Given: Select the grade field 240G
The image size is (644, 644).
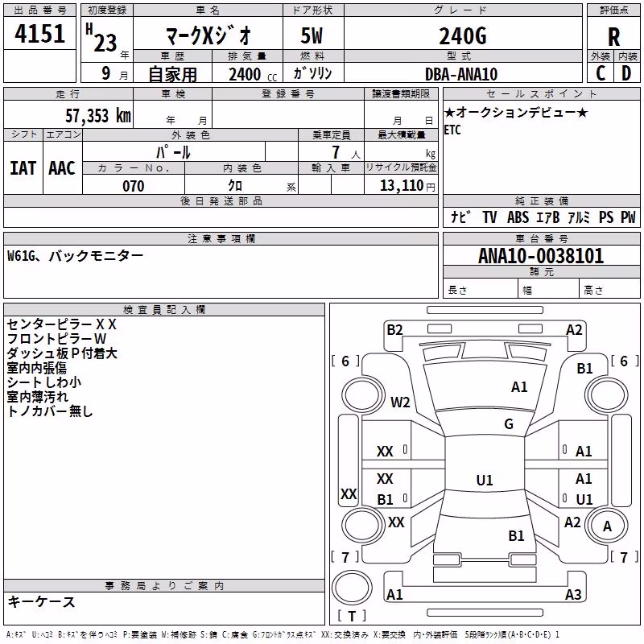Looking at the screenshot, I should click(463, 36).
